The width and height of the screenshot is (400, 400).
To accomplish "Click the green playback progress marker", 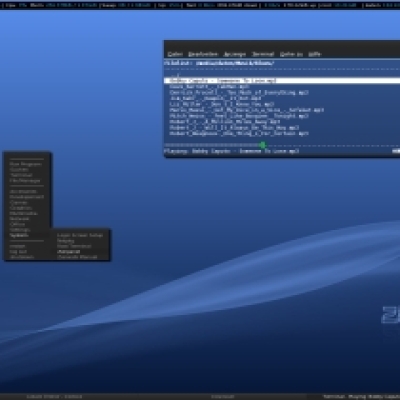I will click(x=263, y=145).
